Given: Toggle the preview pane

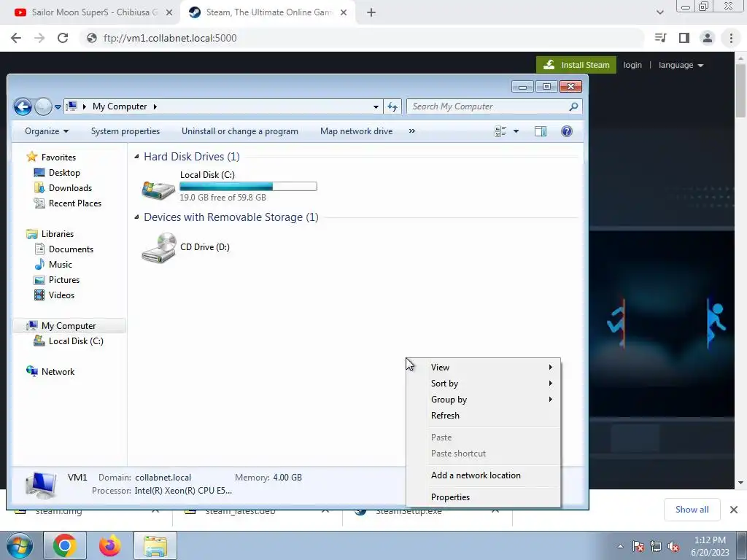Looking at the screenshot, I should point(541,131).
